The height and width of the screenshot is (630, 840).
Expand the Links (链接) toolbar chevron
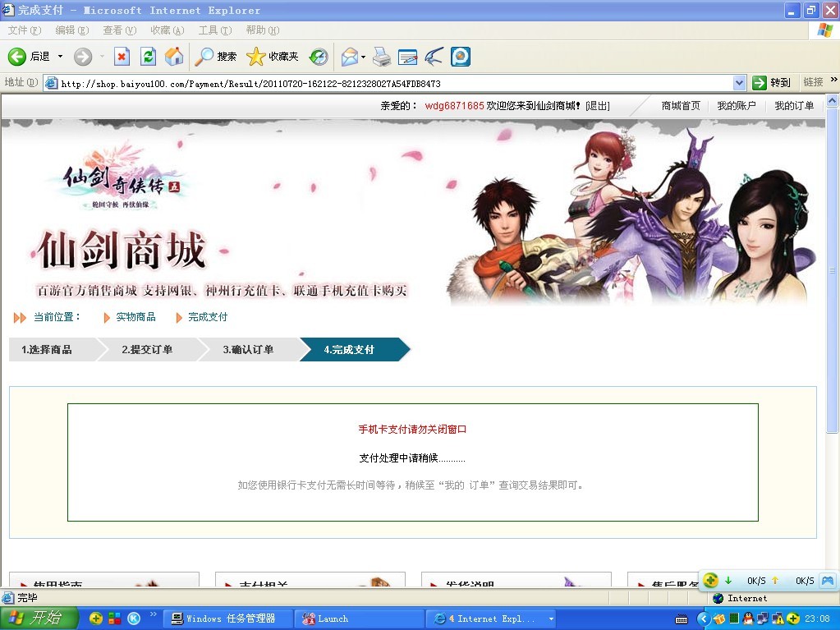click(x=833, y=80)
